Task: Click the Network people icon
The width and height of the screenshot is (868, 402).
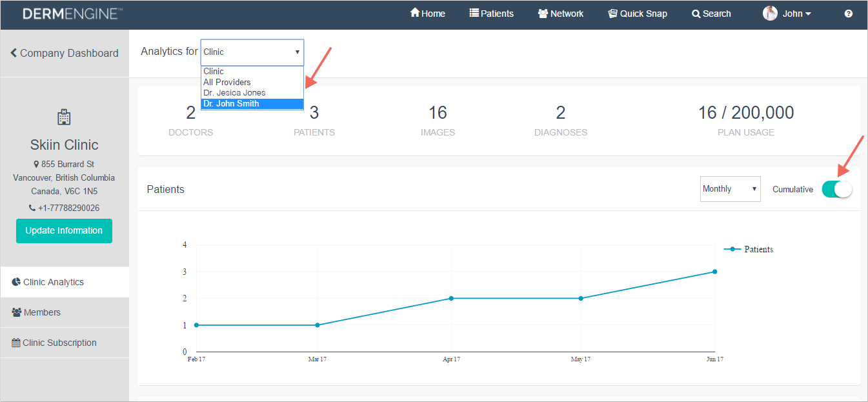Action: point(543,14)
